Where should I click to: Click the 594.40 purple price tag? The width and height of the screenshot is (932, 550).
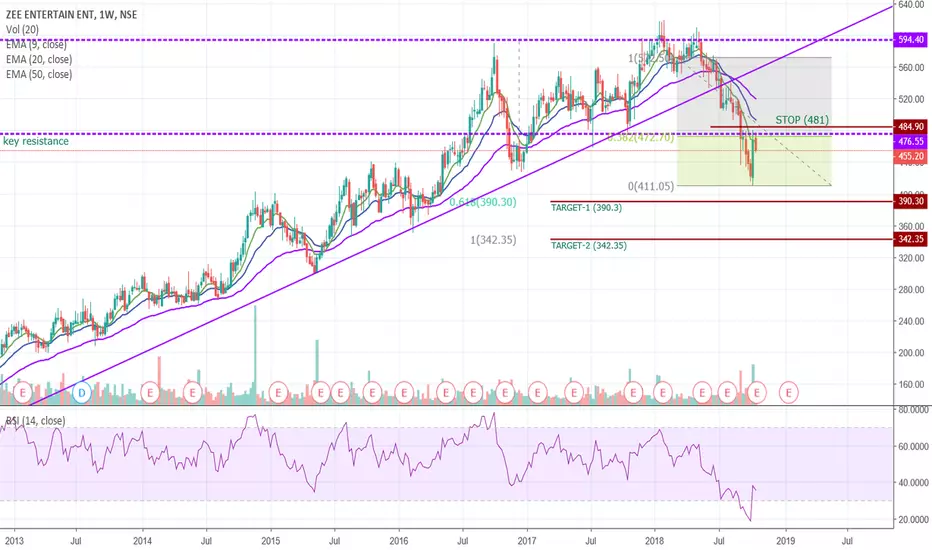click(911, 40)
